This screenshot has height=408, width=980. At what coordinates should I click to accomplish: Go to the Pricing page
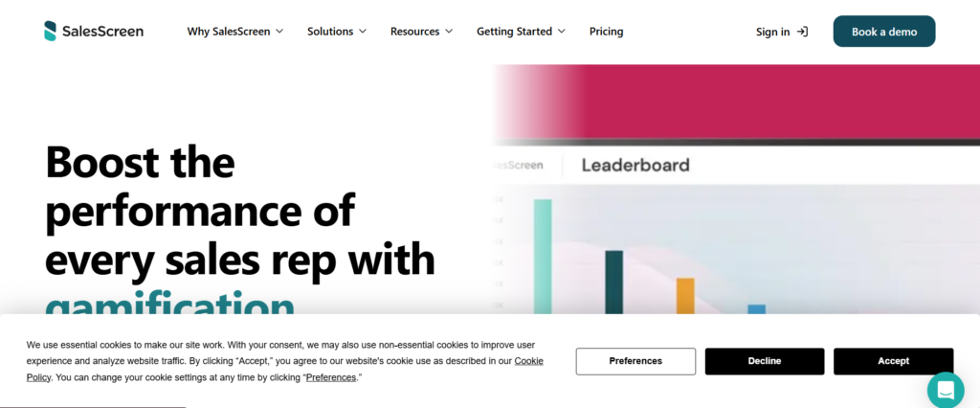click(x=606, y=32)
